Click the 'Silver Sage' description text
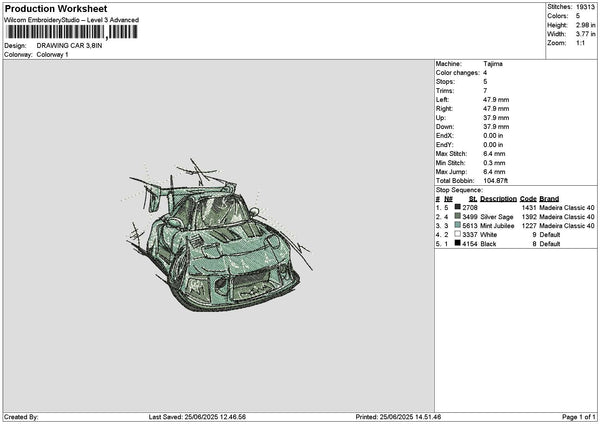This screenshot has width=600, height=424. click(x=497, y=217)
